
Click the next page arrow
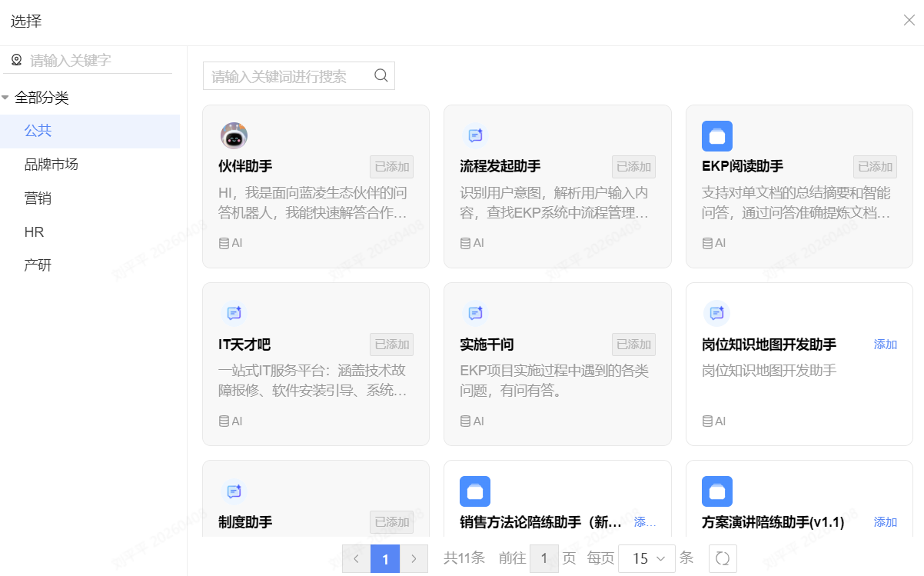point(414,558)
